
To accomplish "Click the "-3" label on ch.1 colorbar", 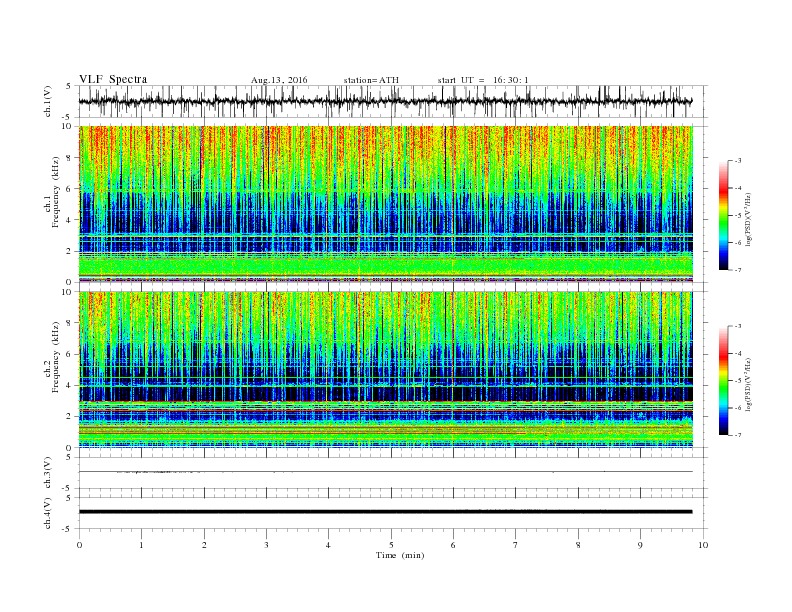I will [738, 161].
